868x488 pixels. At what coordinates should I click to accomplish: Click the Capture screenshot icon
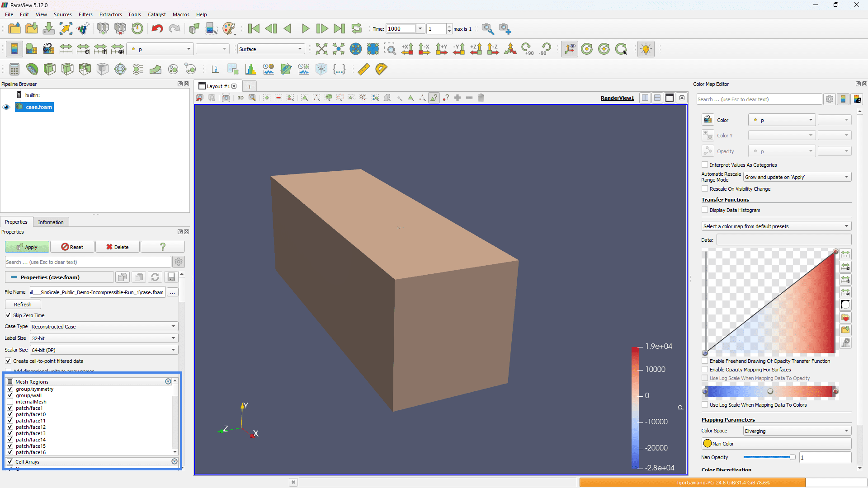tap(226, 98)
